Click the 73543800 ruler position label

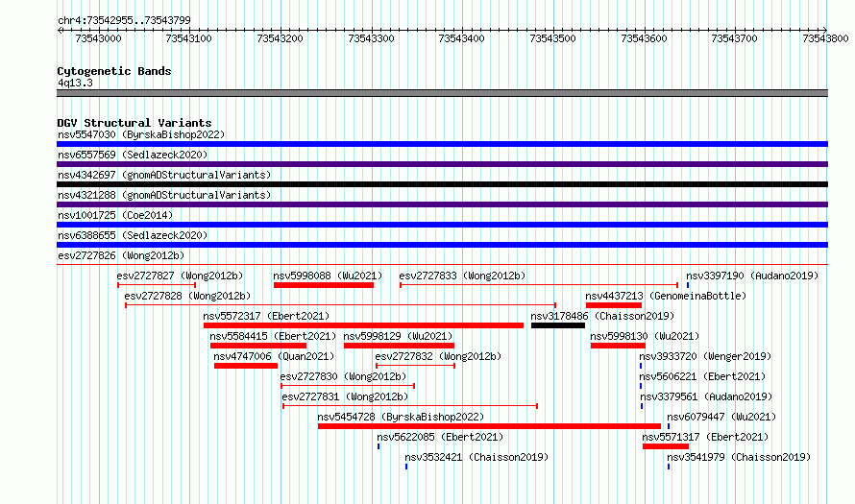click(825, 38)
